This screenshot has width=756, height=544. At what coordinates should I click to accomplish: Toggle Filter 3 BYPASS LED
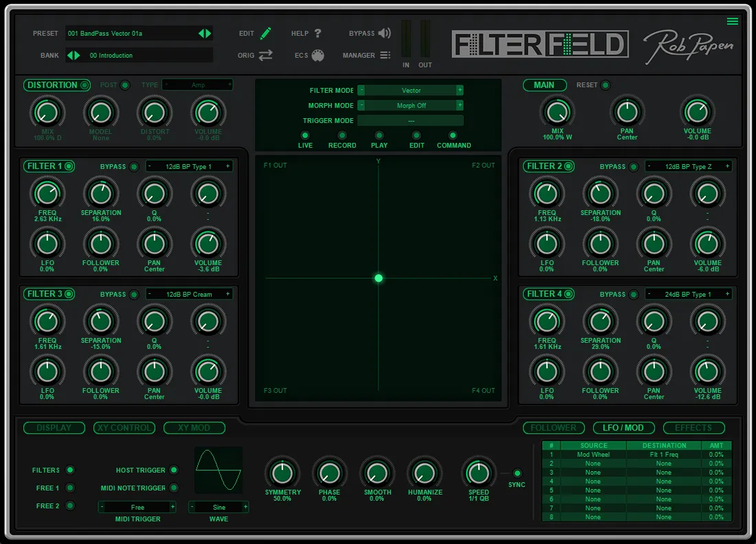[134, 295]
